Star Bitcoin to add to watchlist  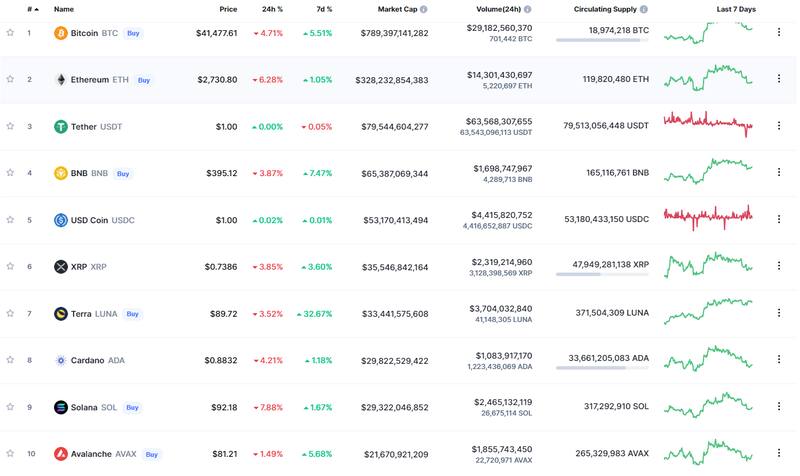click(10, 33)
